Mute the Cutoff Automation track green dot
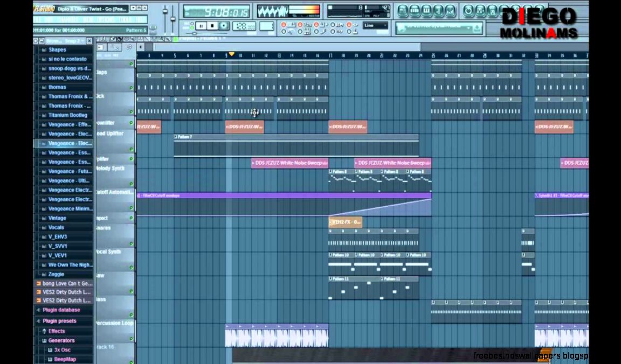621x364 pixels. [x=131, y=208]
